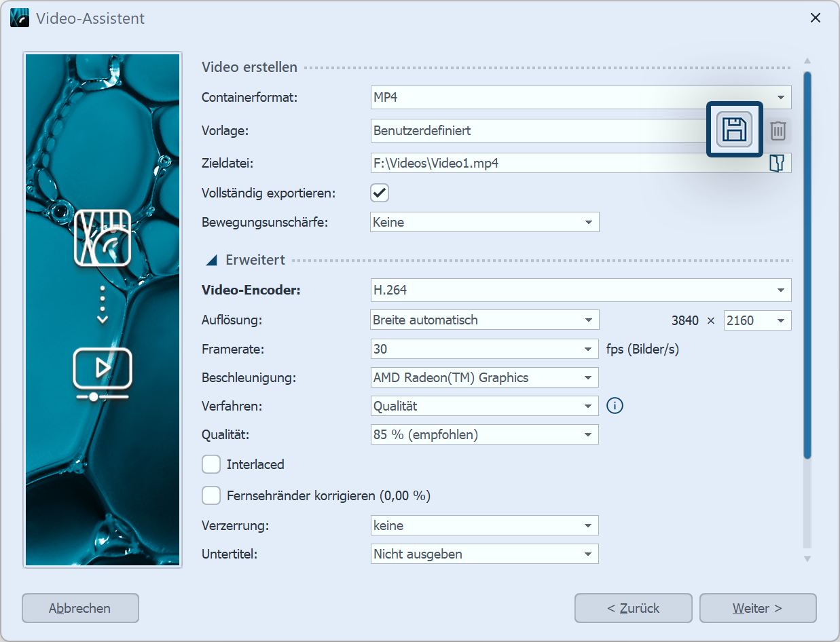The image size is (840, 642).
Task: Click the Video-Assistent application icon
Action: point(19,18)
